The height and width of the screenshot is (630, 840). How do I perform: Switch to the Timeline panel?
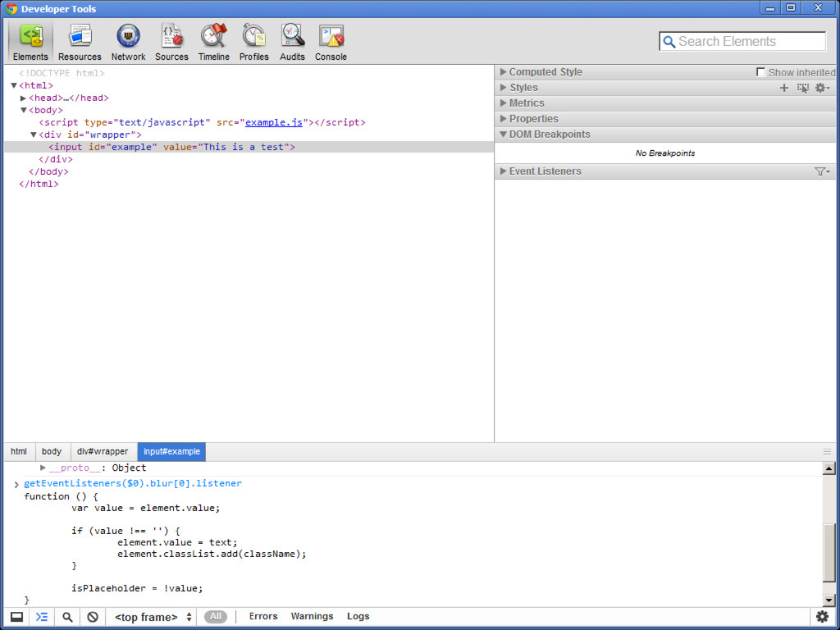click(x=214, y=43)
